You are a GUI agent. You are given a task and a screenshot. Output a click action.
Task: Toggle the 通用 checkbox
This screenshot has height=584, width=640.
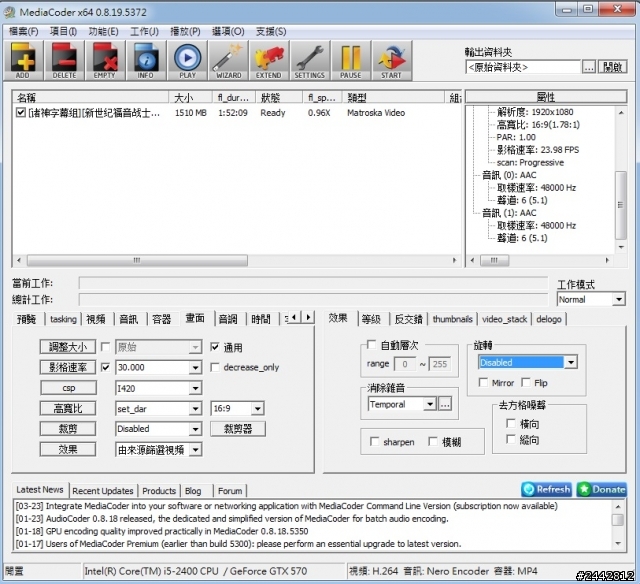215,347
